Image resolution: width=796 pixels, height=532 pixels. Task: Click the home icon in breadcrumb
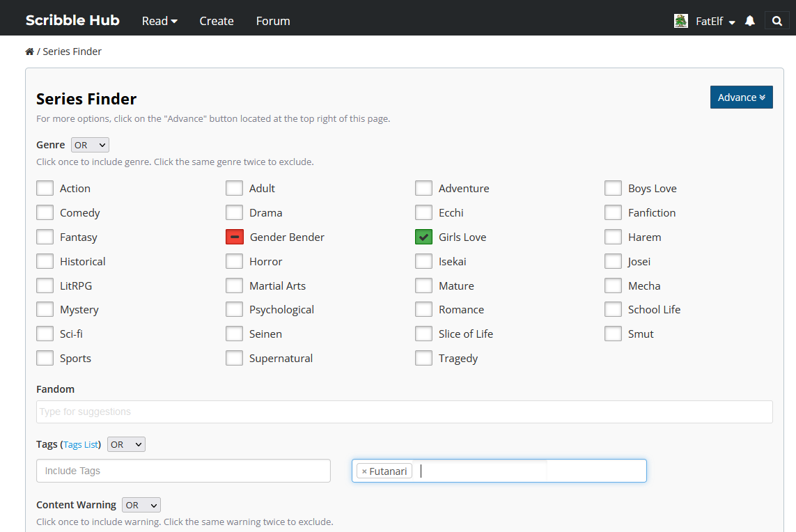pyautogui.click(x=29, y=52)
